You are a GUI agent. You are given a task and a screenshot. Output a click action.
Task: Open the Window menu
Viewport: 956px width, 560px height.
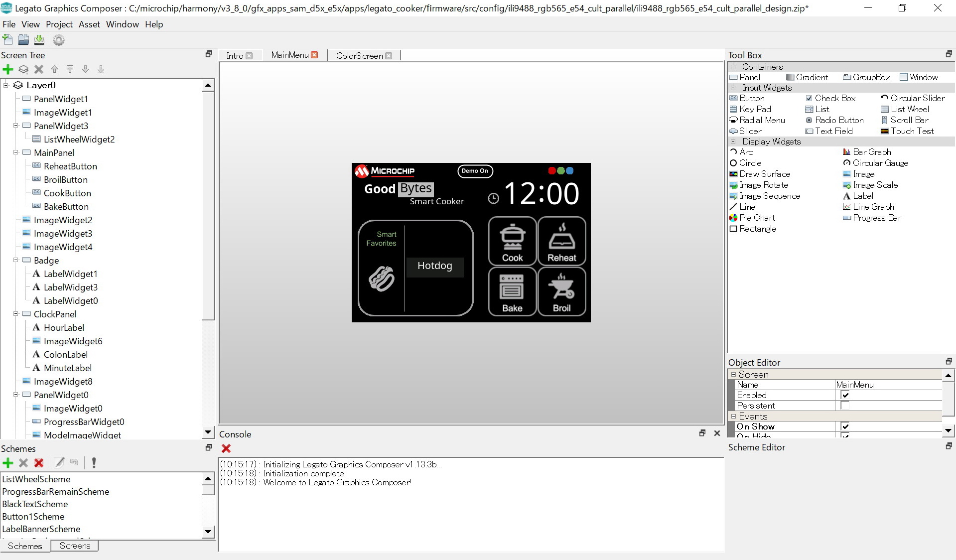click(122, 24)
